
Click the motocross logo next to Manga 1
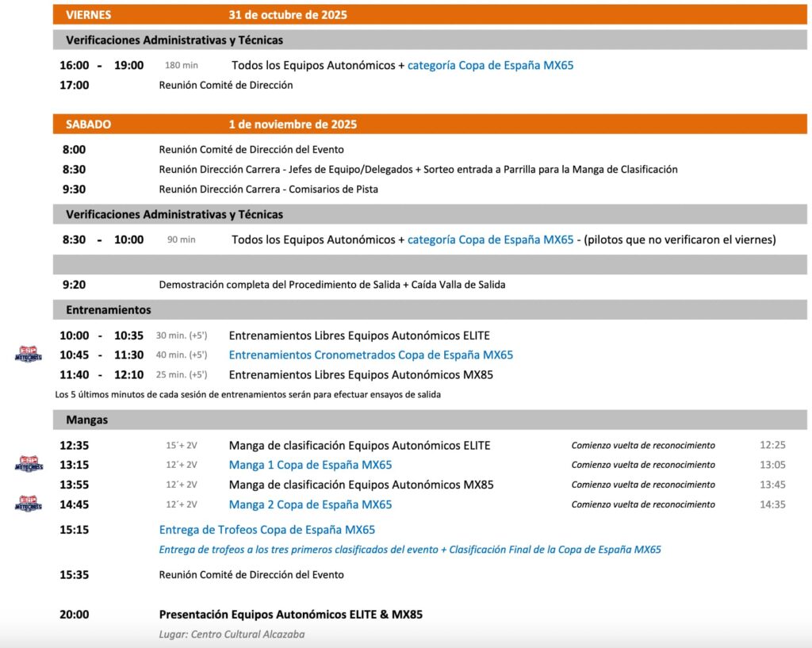pyautogui.click(x=29, y=465)
